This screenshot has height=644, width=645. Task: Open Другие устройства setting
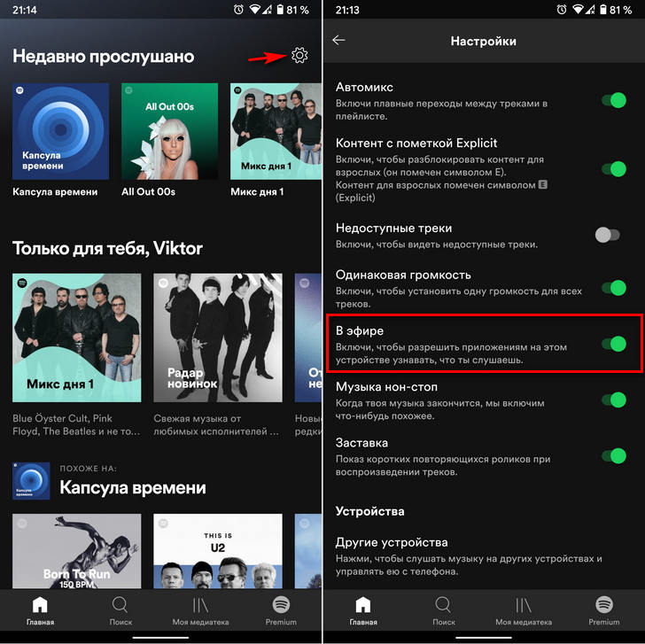tap(484, 556)
